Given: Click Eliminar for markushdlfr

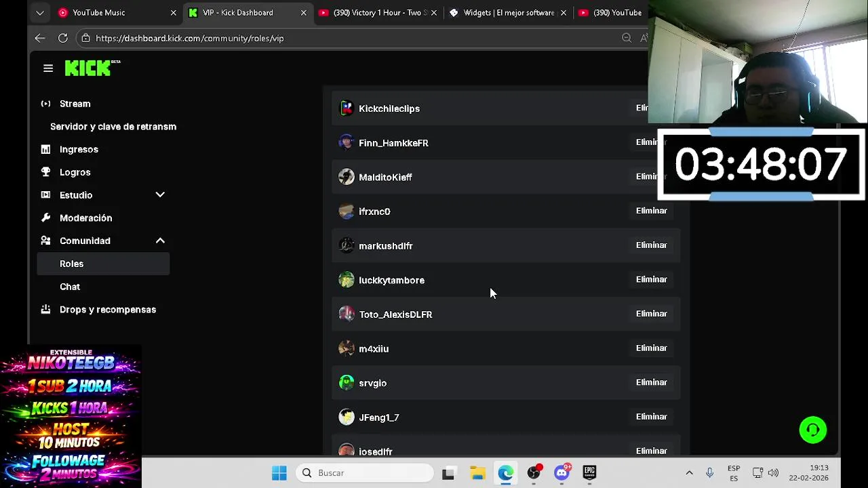Looking at the screenshot, I should (652, 245).
